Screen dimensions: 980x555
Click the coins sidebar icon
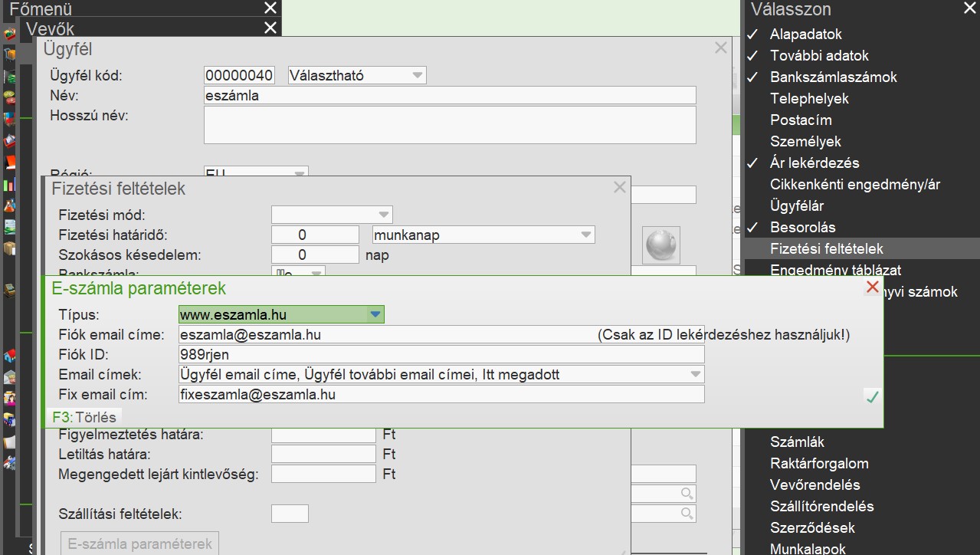[x=9, y=97]
